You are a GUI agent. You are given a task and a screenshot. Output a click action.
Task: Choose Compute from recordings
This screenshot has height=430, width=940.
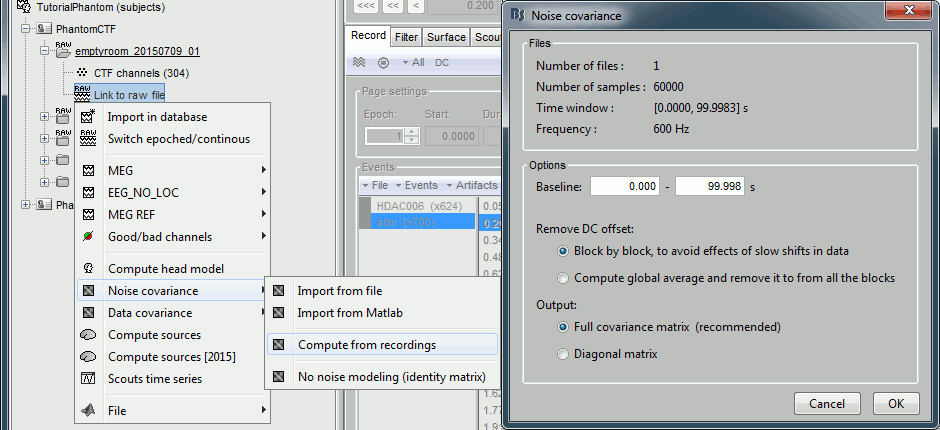click(367, 345)
